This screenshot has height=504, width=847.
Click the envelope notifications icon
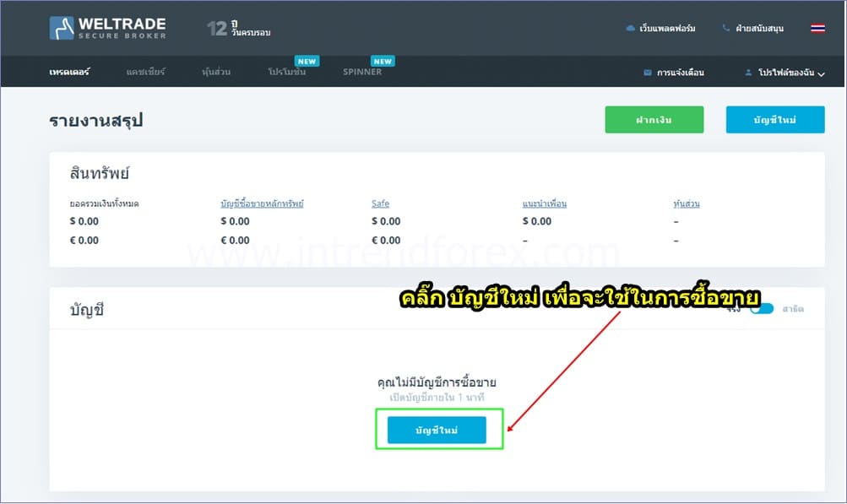(x=648, y=73)
